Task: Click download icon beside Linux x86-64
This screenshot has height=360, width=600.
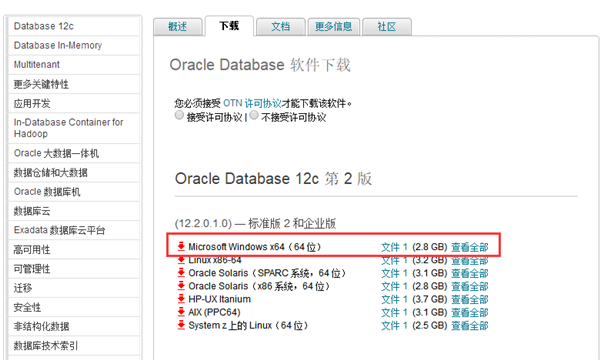Action: coord(181,260)
